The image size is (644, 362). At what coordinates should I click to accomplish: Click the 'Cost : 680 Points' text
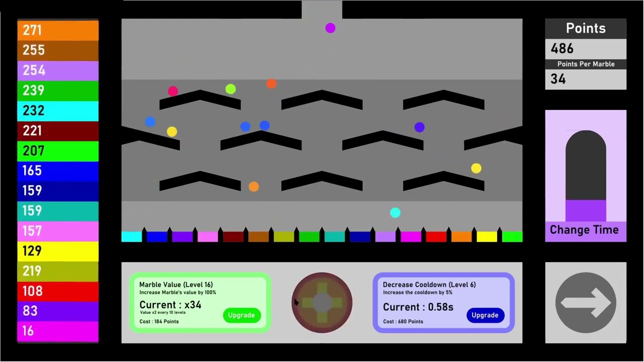click(x=403, y=321)
